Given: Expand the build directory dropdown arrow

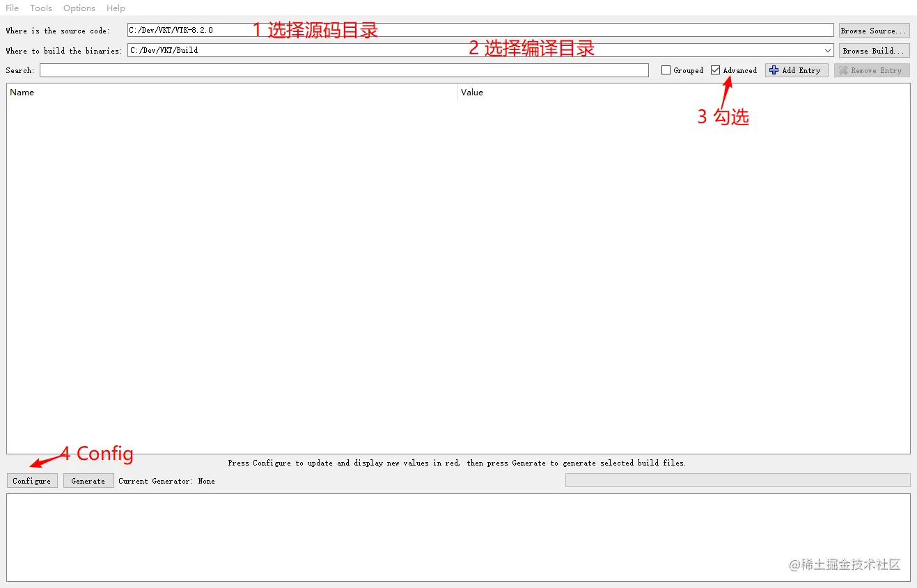Looking at the screenshot, I should (827, 50).
